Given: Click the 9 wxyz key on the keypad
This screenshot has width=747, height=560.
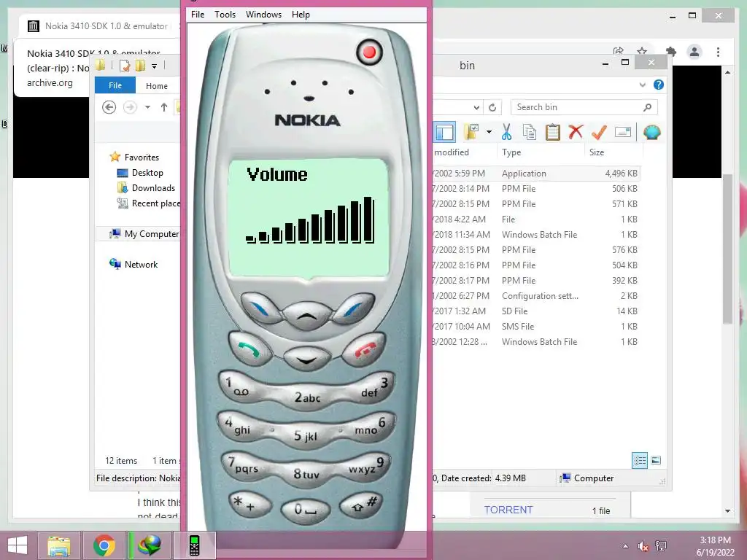Looking at the screenshot, I should click(x=369, y=465).
